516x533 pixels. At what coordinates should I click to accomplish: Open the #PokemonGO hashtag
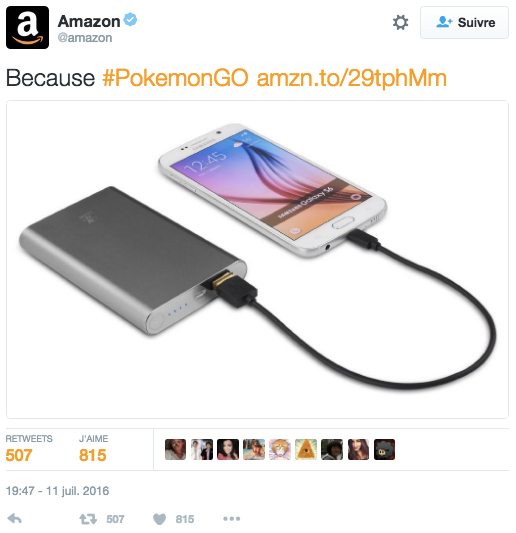(175, 78)
